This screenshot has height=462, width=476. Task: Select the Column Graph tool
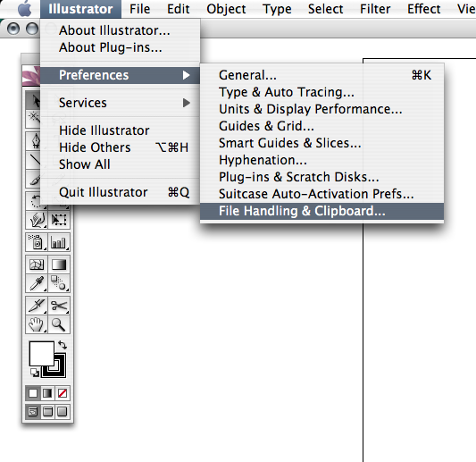(x=59, y=242)
